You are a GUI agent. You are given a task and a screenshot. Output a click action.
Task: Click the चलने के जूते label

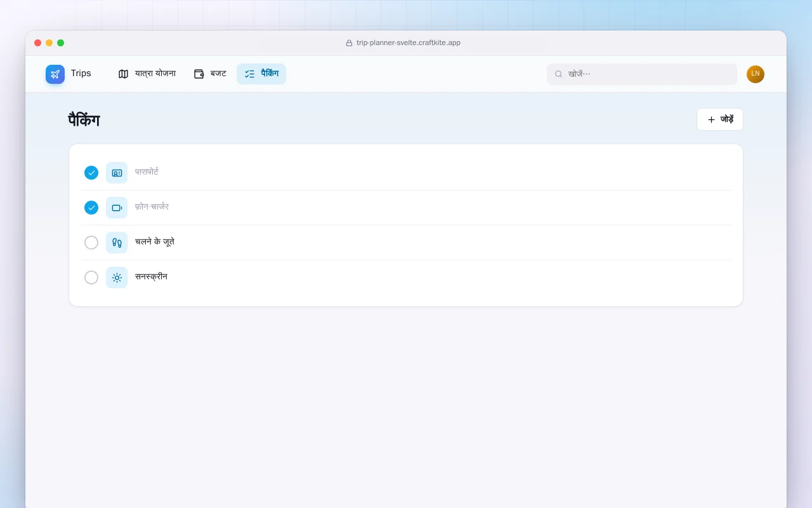tap(155, 242)
